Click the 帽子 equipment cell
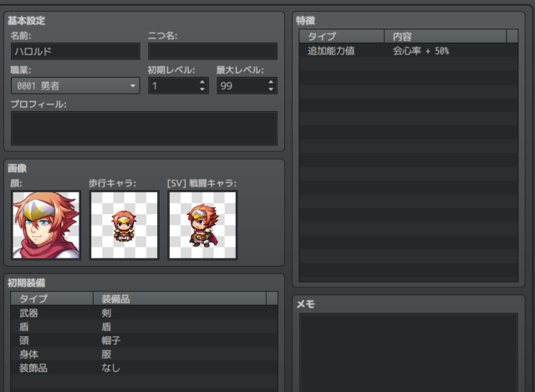 tap(111, 340)
